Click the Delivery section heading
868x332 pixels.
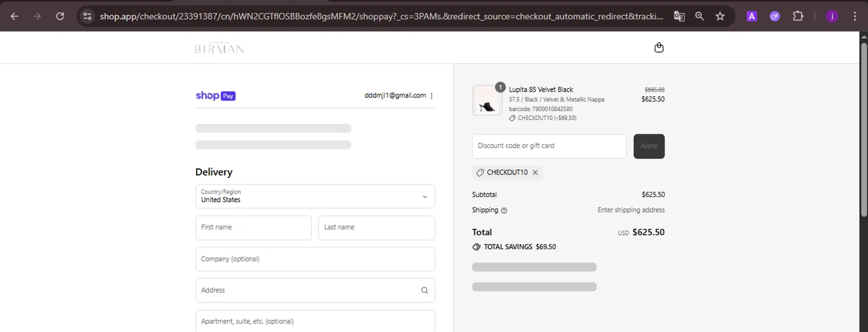point(214,172)
